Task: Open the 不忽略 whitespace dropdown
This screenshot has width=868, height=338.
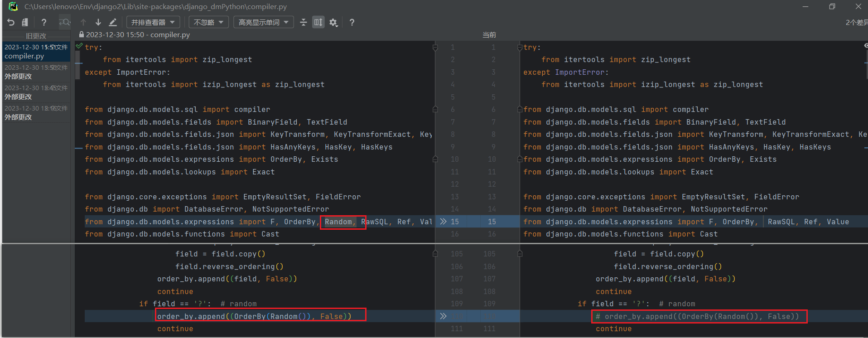Action: point(208,22)
